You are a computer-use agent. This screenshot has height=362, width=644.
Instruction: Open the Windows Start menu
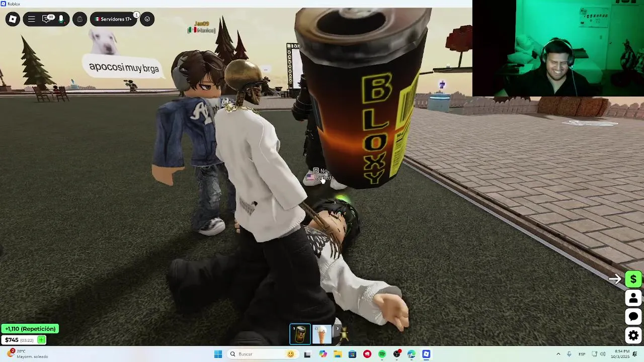[218, 354]
